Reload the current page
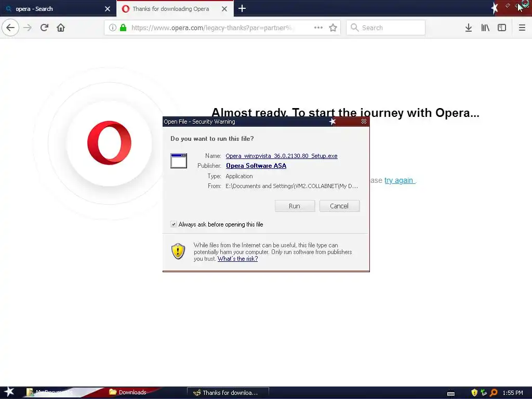The width and height of the screenshot is (532, 399). (44, 28)
